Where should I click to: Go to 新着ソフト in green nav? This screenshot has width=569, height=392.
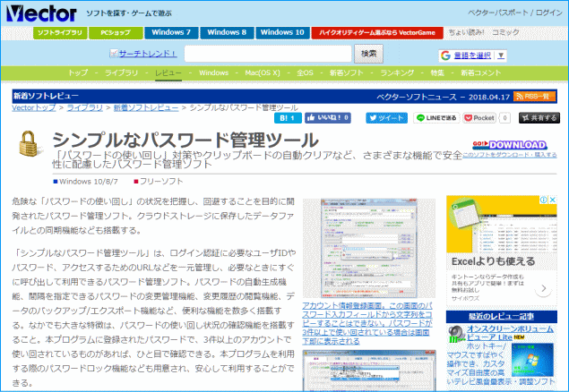346,72
